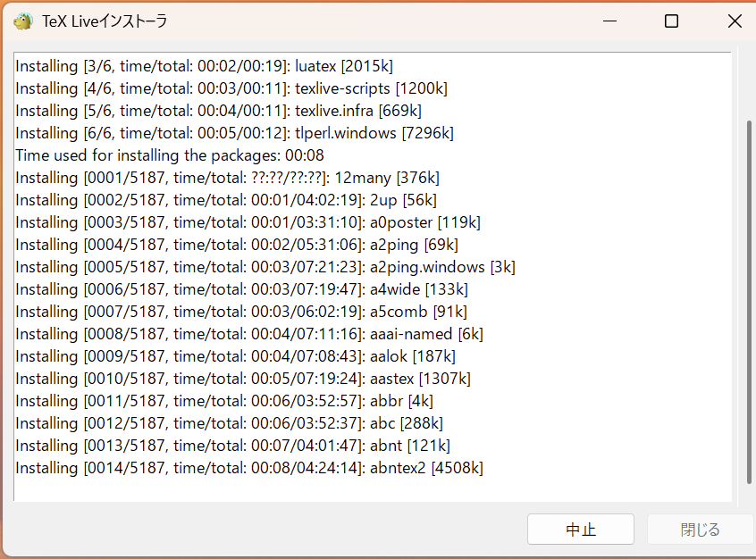Click the vertical scrollbar thumb of the log
Viewport: 756px width, 559px height.
click(749, 302)
